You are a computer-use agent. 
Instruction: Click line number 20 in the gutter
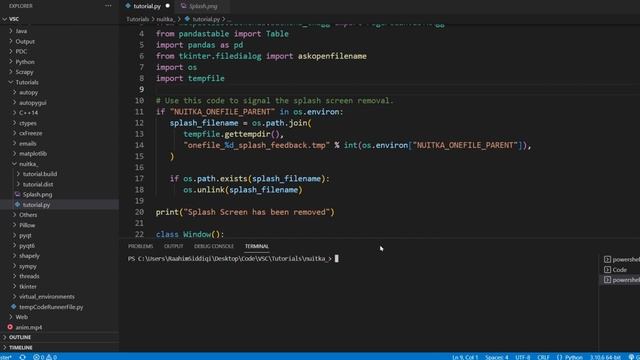point(139,212)
